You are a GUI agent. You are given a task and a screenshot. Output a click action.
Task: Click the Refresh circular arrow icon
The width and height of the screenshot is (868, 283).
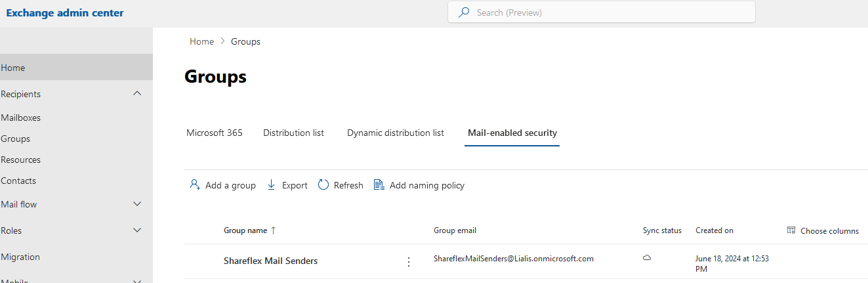[323, 185]
